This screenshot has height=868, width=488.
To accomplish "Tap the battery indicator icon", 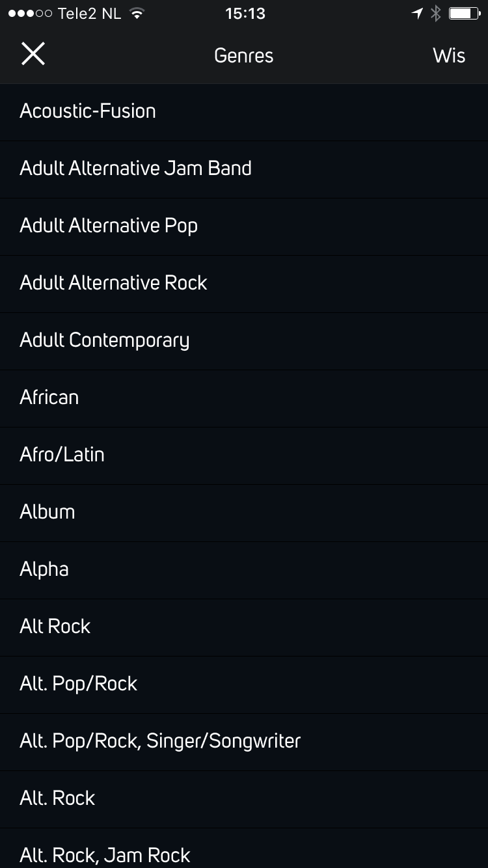I will point(465,14).
